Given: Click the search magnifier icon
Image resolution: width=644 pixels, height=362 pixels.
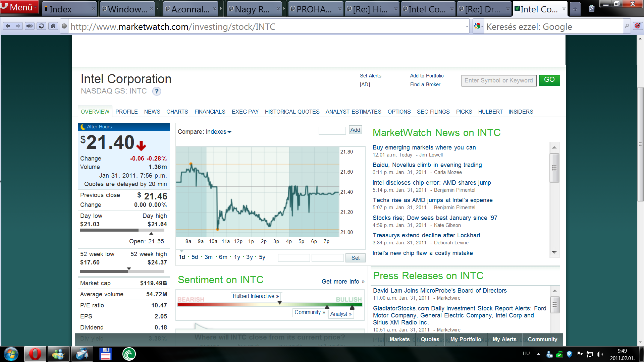Looking at the screenshot, I should point(627,26).
